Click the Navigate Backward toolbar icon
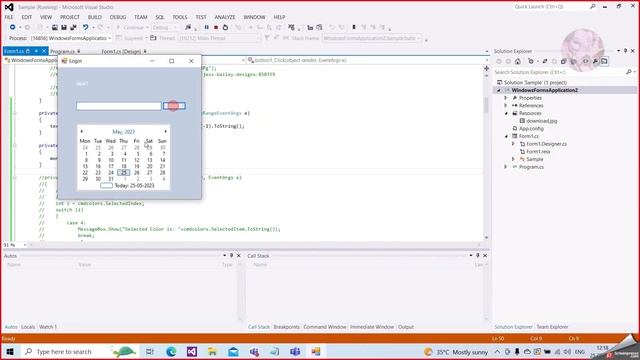640x360 pixels. click(x=13, y=27)
